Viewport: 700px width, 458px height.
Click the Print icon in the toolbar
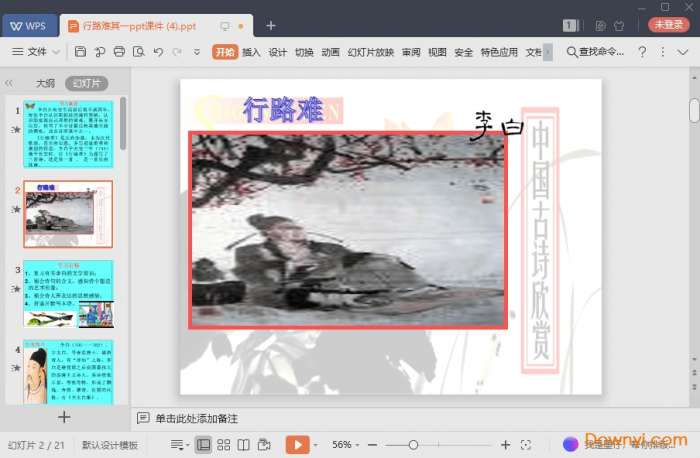(119, 52)
